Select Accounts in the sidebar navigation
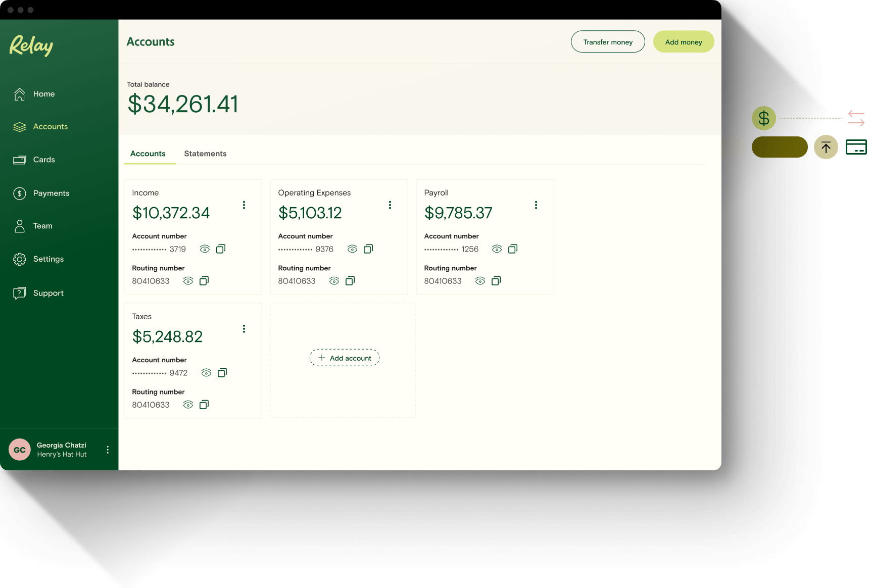Screen dimensions: 869x588 coord(51,126)
